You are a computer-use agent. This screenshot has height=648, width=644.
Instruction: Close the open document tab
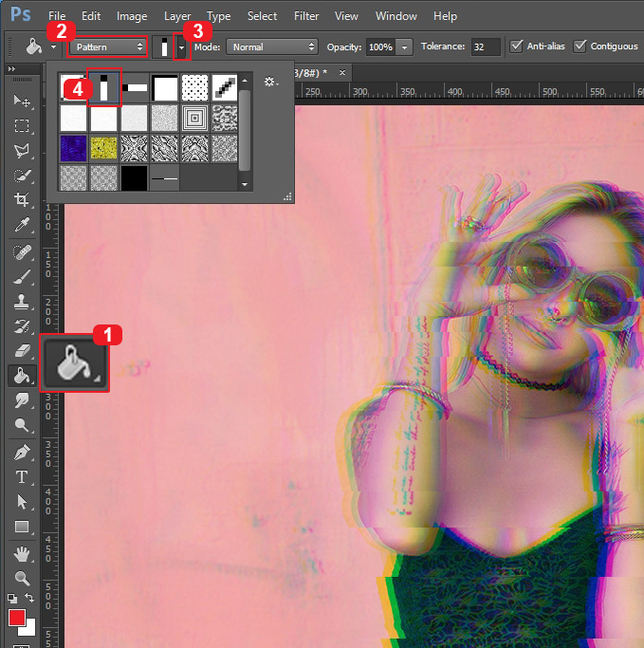coord(342,73)
